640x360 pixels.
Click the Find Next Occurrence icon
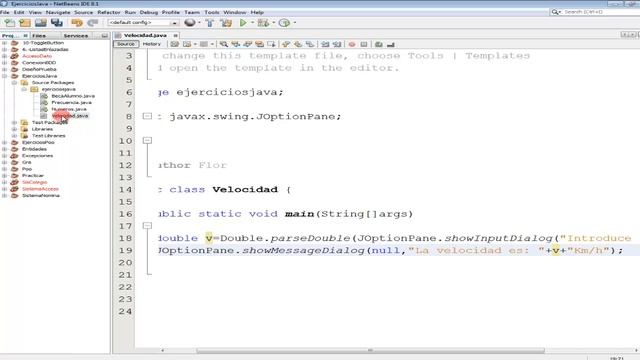pyautogui.click(x=247, y=44)
